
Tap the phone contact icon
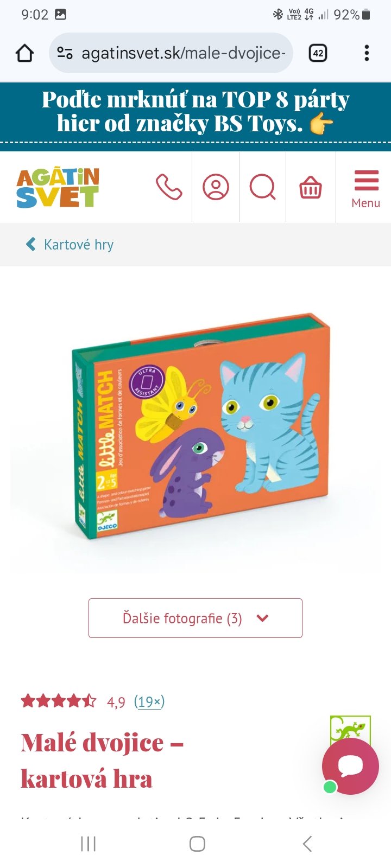(x=169, y=187)
